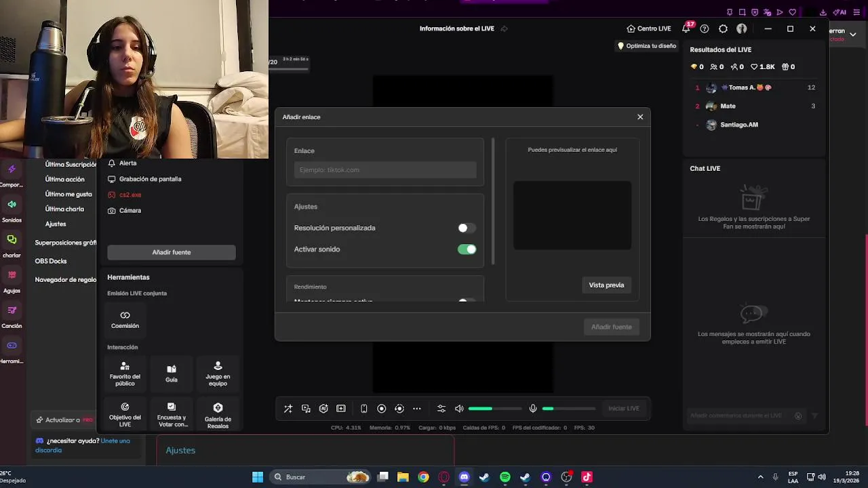Open the AI assistant tool in the bottom toolbar

click(323, 409)
